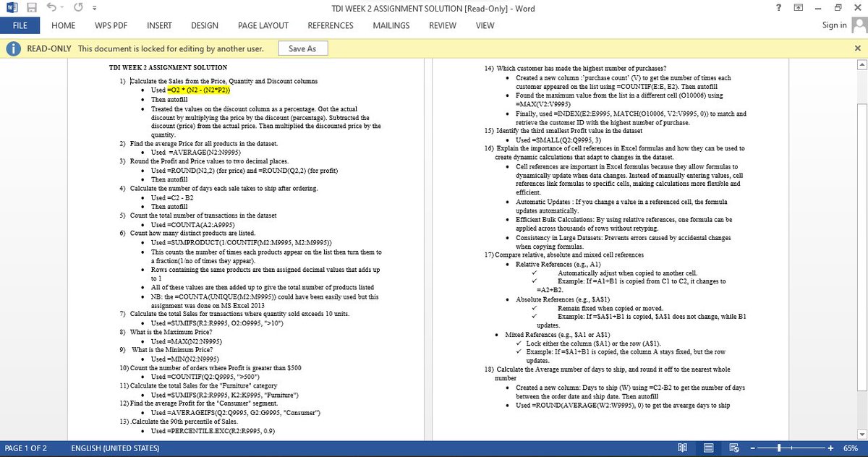The image size is (868, 457).
Task: Open the VIEW ribbon tab
Action: coord(485,25)
